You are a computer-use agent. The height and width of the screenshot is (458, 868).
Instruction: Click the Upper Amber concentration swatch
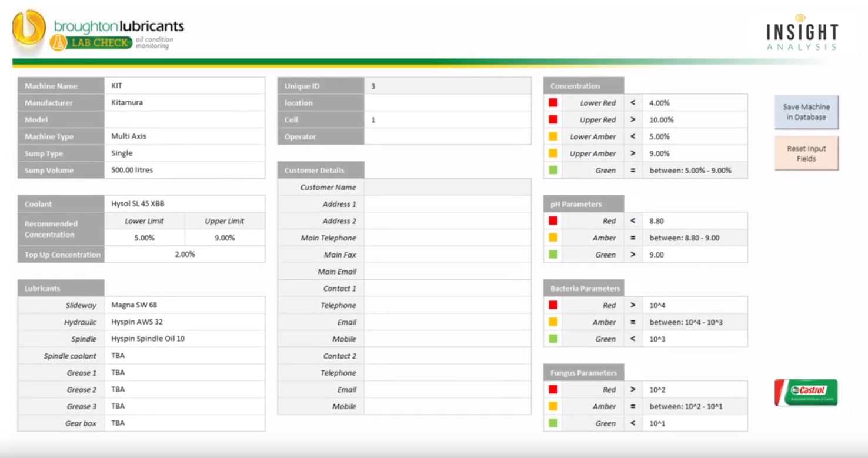point(553,153)
